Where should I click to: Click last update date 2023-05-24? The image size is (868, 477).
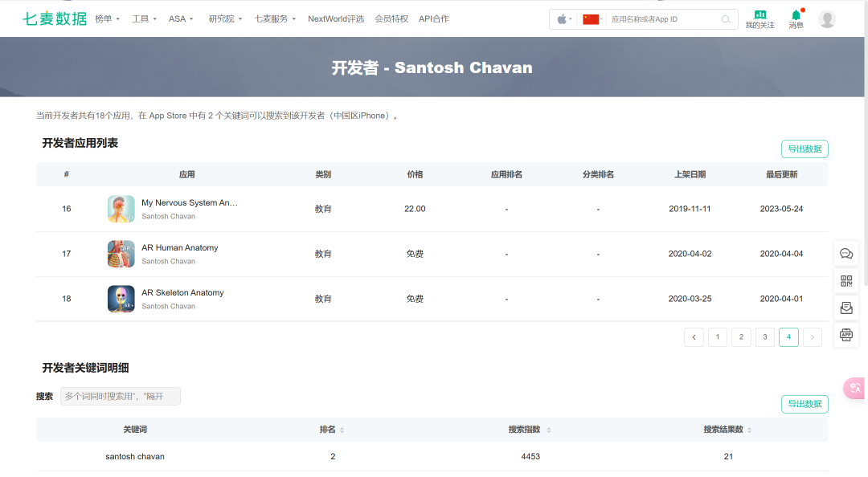coord(781,209)
